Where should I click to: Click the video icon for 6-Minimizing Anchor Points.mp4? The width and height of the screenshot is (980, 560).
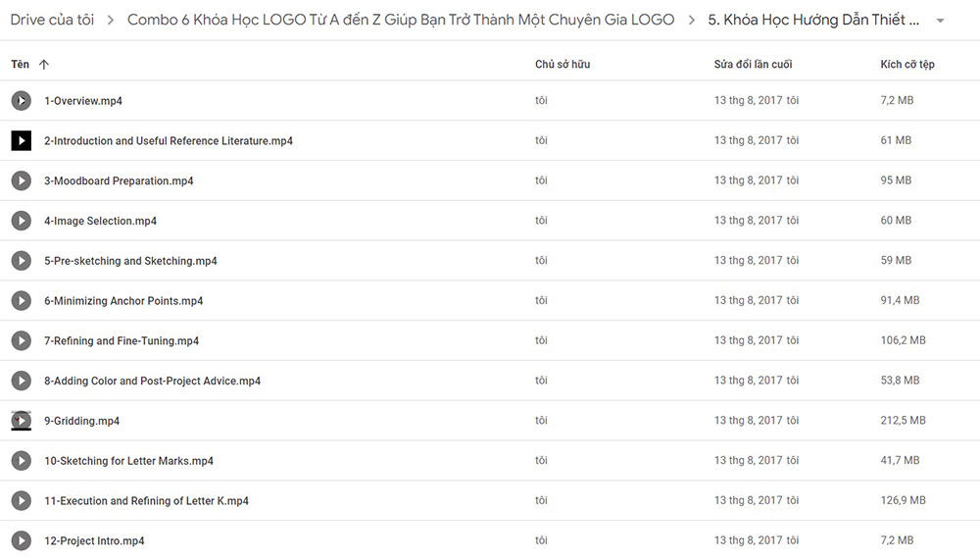pos(22,301)
